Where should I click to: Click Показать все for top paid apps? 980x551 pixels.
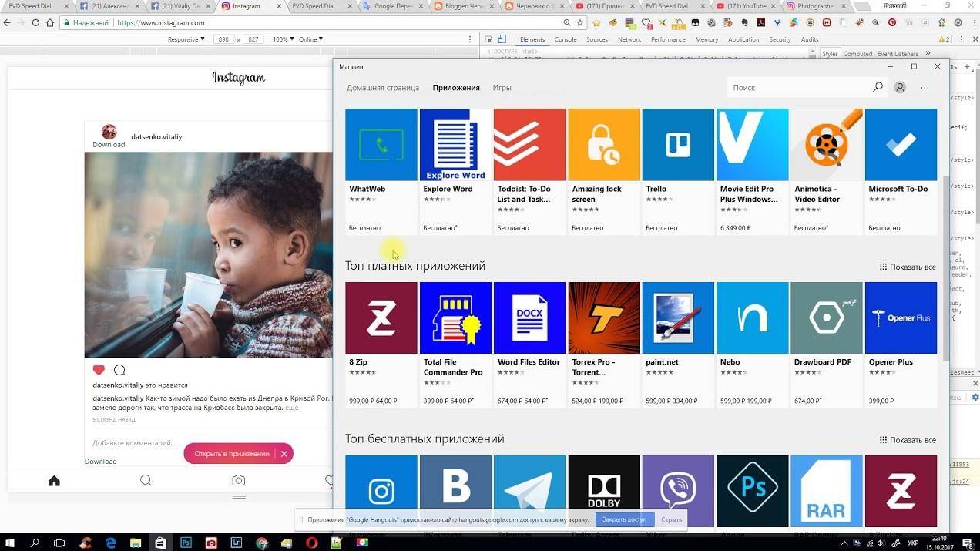[908, 267]
